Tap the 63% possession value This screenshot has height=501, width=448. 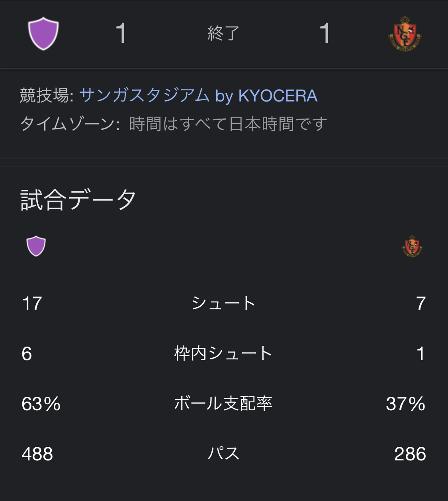click(x=41, y=404)
